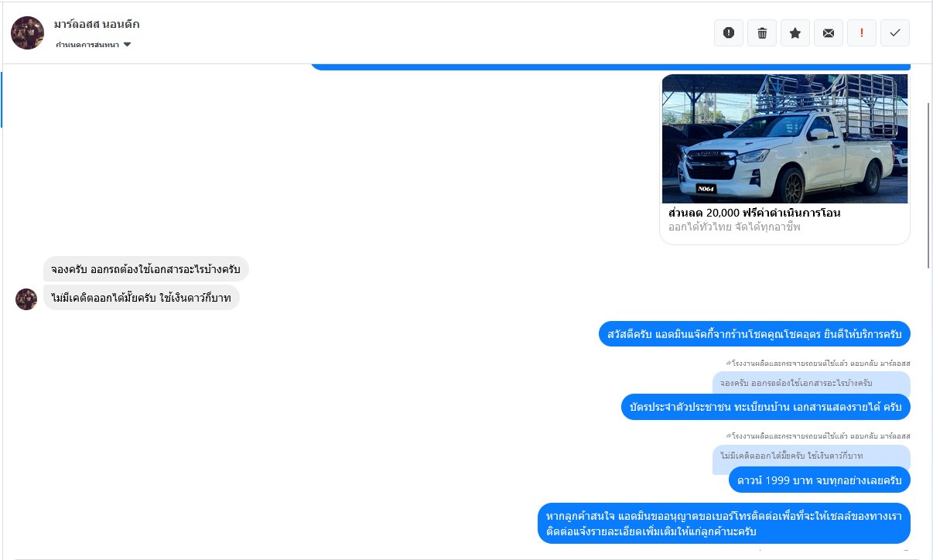Click the spam report circle-exclamation icon

(x=729, y=33)
